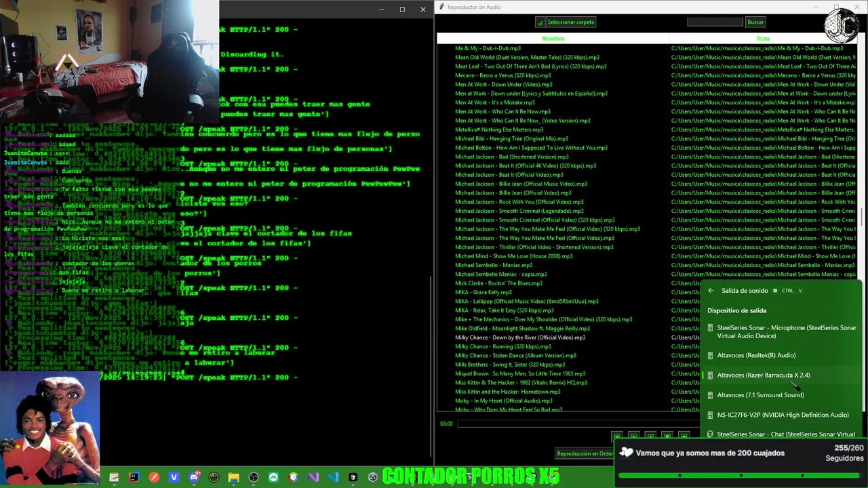Open Notepad from the taskbar
This screenshot has width=868, height=488.
pyautogui.click(x=114, y=477)
